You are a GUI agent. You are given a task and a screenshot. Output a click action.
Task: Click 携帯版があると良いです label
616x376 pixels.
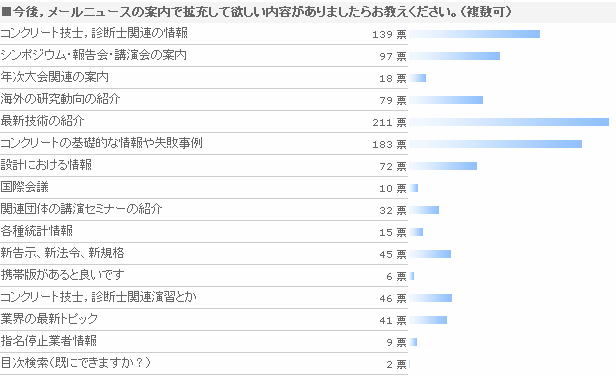[x=62, y=275]
